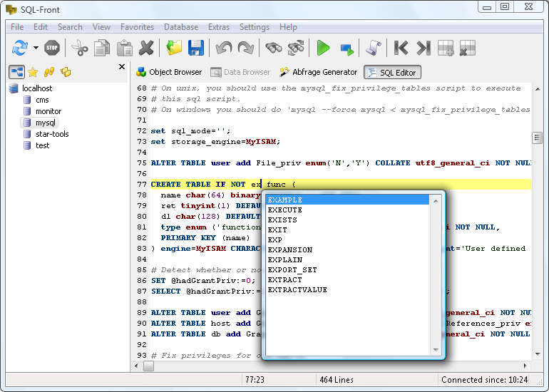
Task: Click autocomplete list scroll down arrow
Action: tap(436, 349)
